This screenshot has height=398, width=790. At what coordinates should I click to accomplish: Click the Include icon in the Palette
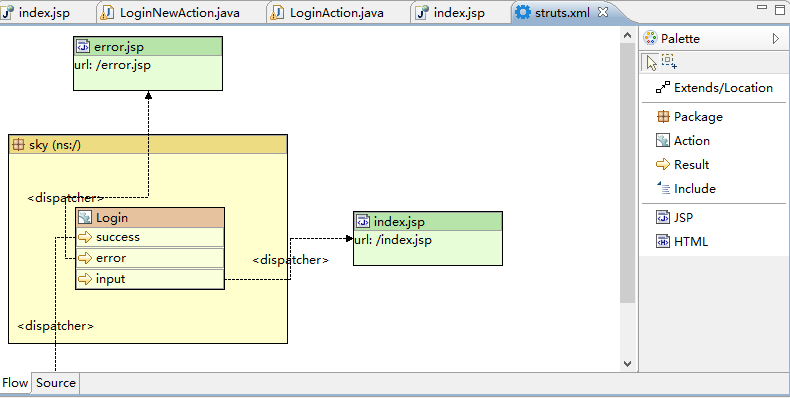663,187
